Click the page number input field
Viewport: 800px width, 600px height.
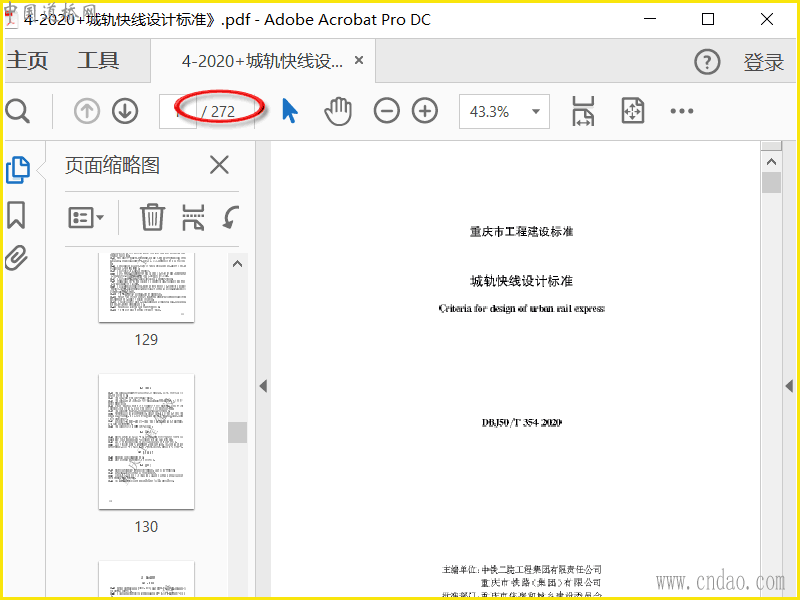tap(178, 111)
